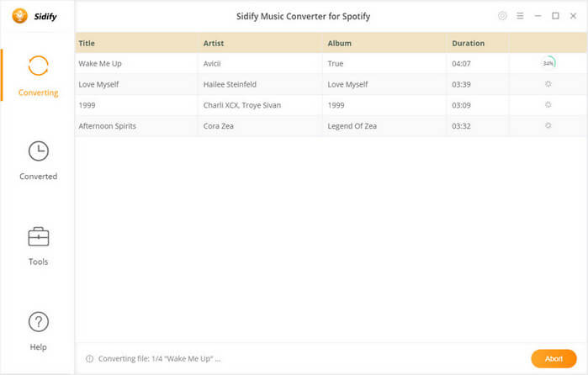This screenshot has height=375, width=588.
Task: Click the Converting file status text
Action: [x=159, y=359]
